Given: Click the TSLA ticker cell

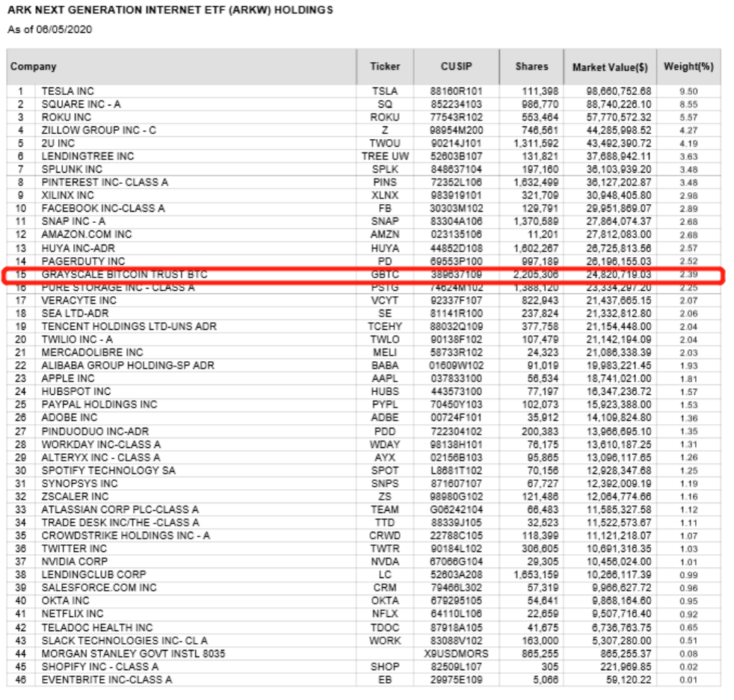Looking at the screenshot, I should [385, 91].
